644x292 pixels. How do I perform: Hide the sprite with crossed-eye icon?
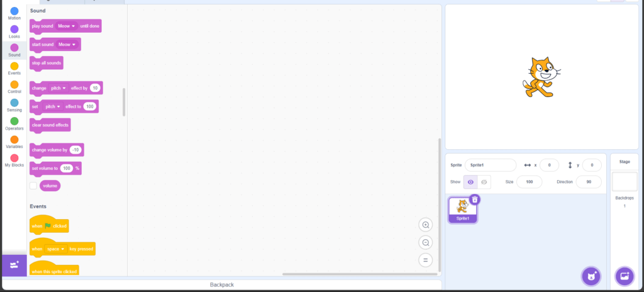[x=484, y=182]
